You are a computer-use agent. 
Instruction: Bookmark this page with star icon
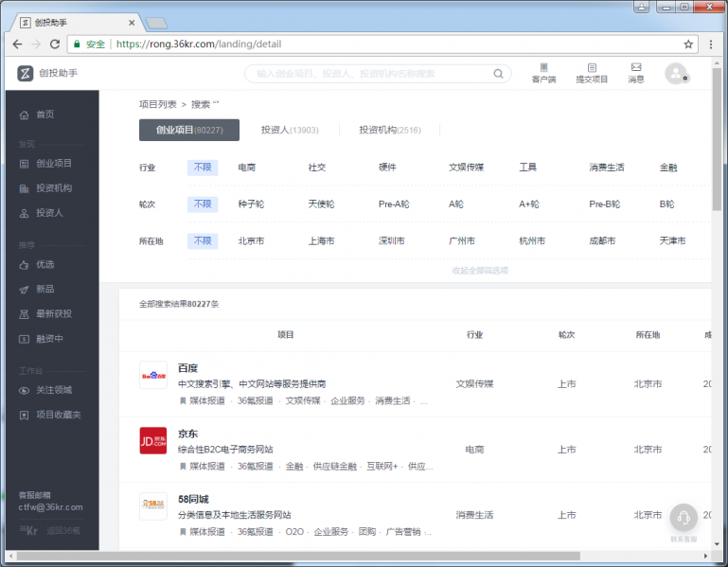point(688,44)
